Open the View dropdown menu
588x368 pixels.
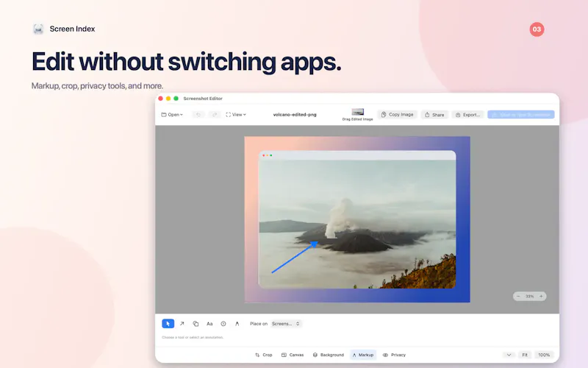pos(236,115)
